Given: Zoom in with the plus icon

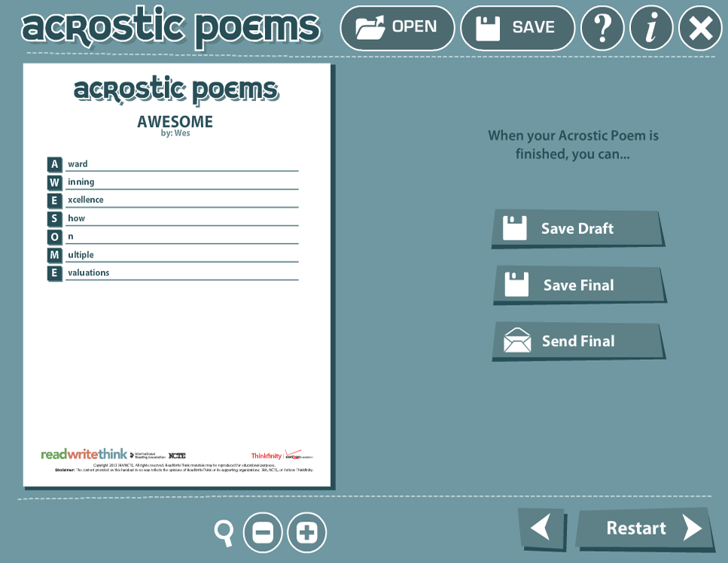Looking at the screenshot, I should [306, 533].
